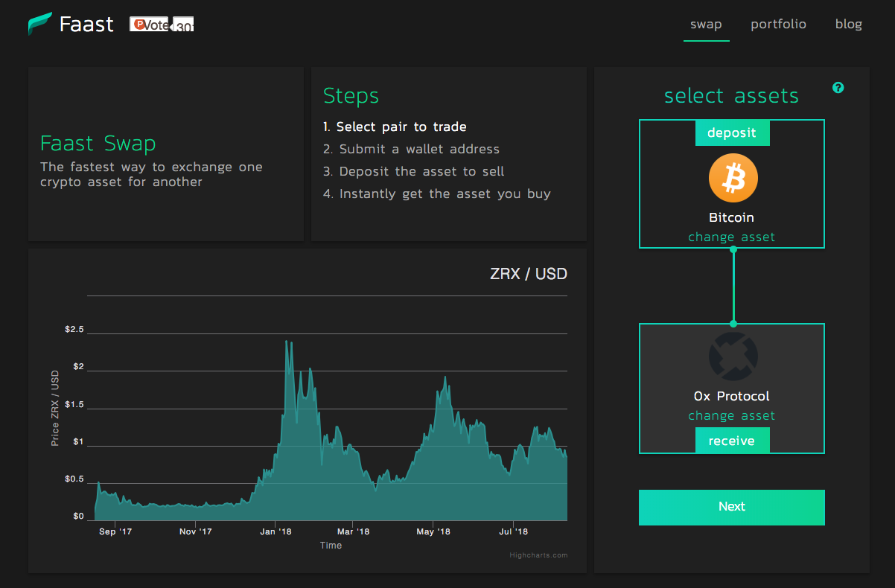Click step '1. Select pair to trade'
The image size is (895, 588).
point(395,127)
